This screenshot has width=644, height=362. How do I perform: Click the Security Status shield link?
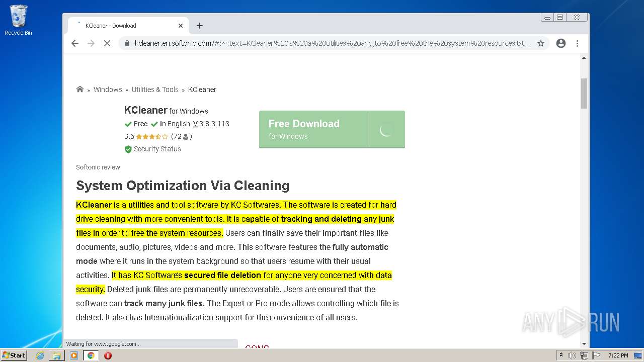pyautogui.click(x=153, y=149)
